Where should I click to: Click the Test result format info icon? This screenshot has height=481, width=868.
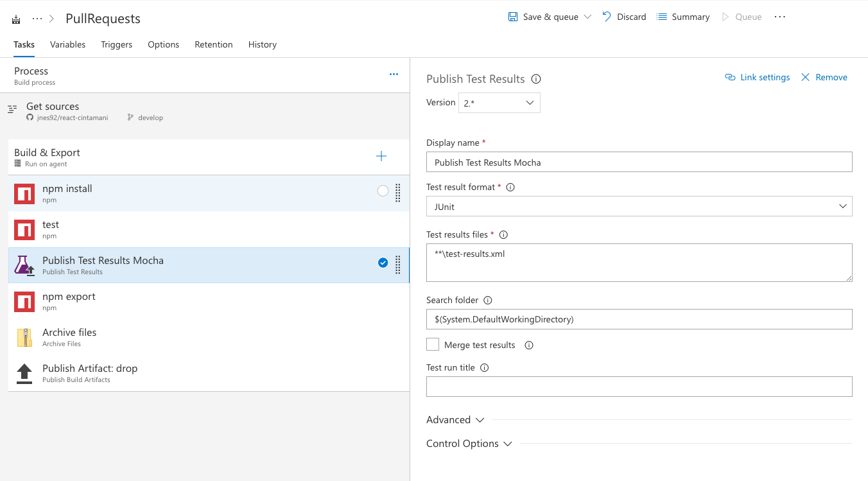(x=510, y=188)
